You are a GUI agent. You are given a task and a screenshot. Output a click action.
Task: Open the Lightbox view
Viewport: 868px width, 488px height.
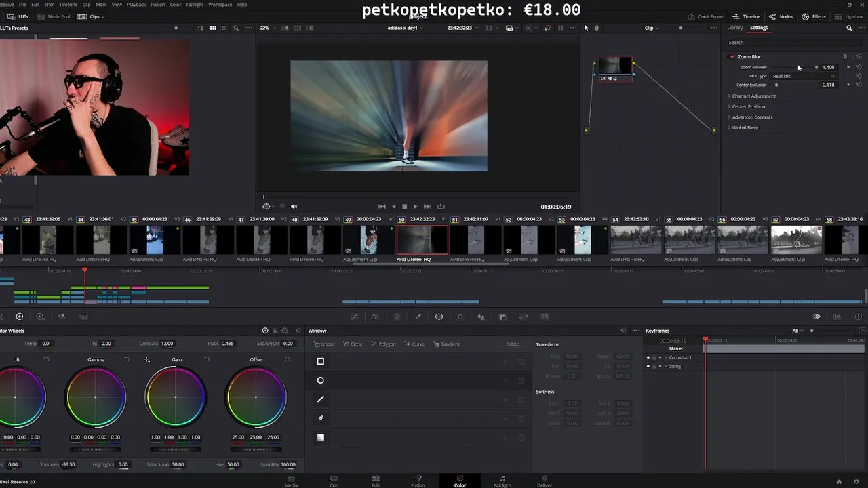tap(850, 16)
